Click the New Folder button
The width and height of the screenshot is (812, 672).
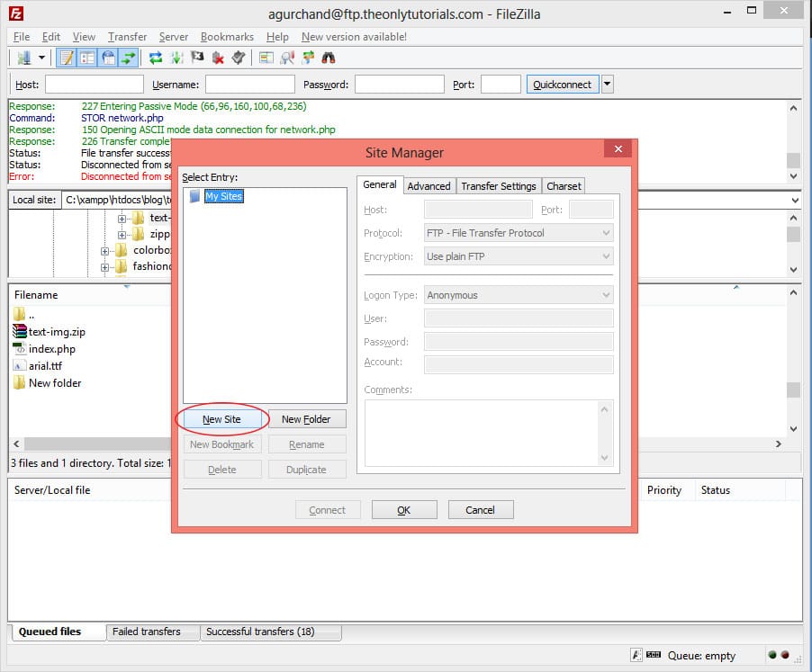coord(306,419)
